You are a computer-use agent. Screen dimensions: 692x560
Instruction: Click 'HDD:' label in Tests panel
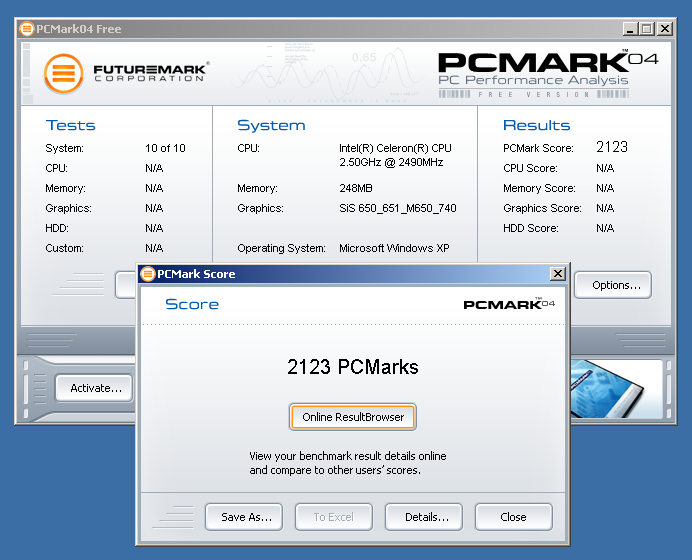click(57, 229)
